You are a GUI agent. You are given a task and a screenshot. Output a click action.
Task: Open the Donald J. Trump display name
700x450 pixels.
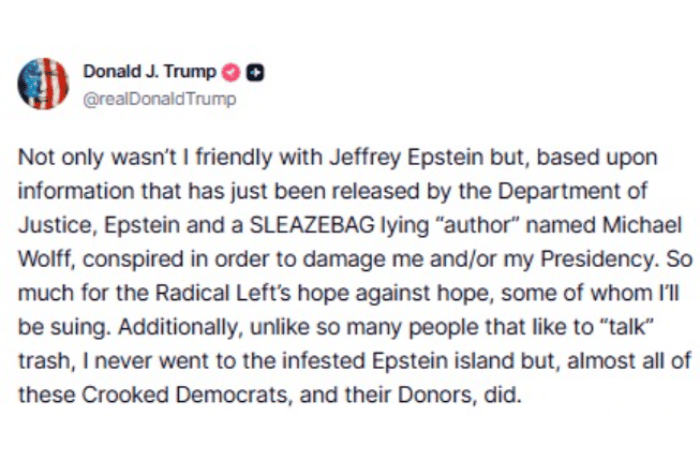[148, 73]
